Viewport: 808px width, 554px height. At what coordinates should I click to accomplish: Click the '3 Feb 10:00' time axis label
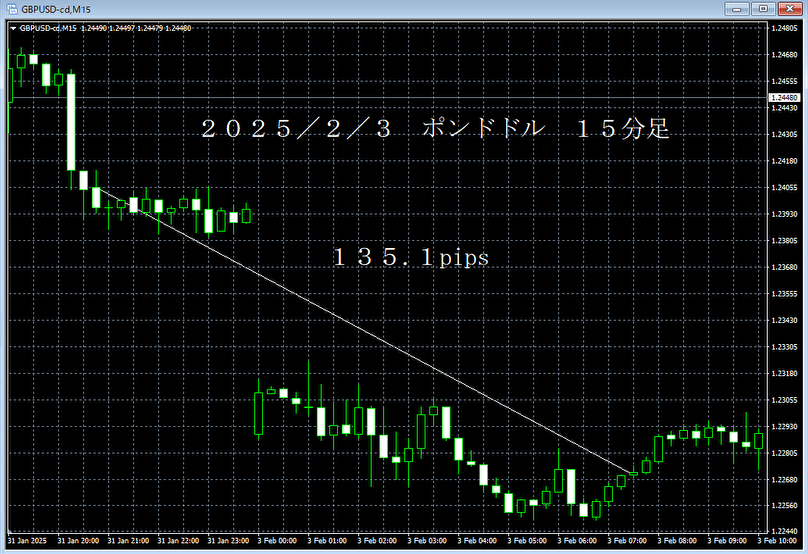tap(777, 541)
